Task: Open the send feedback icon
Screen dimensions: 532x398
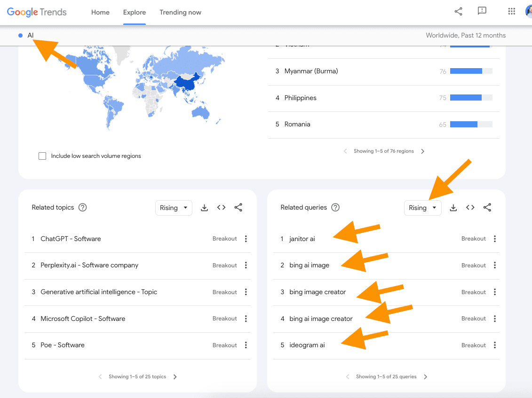Action: coord(482,11)
